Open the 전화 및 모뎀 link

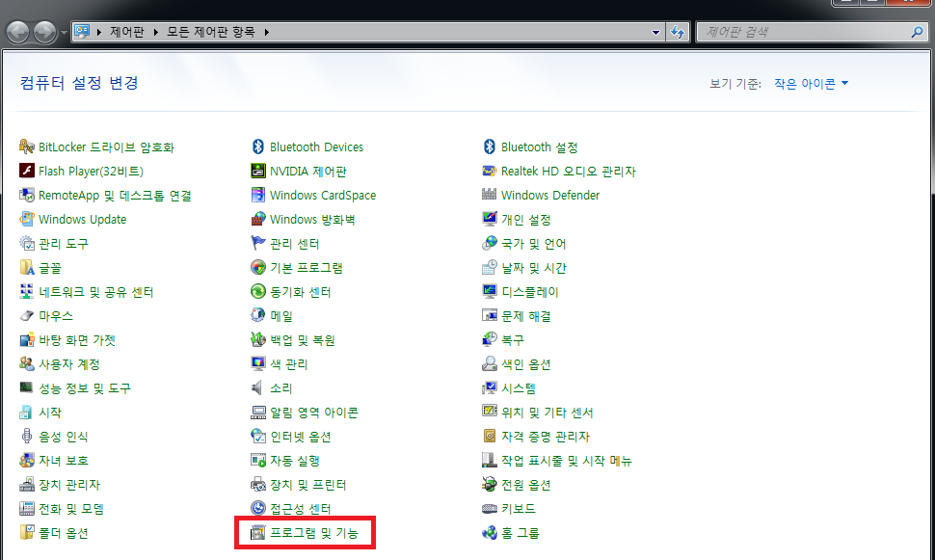[71, 509]
